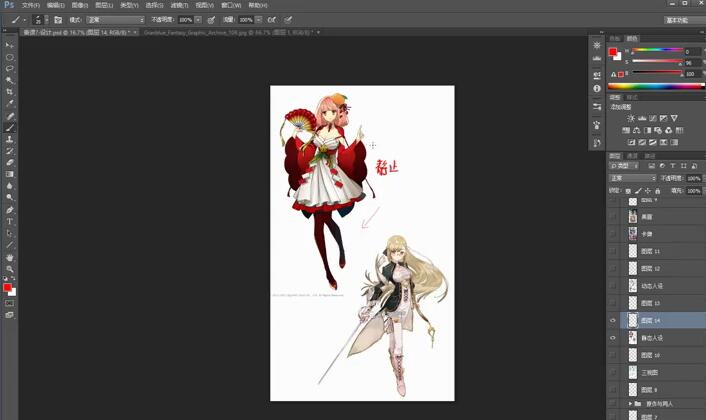
Task: Expand the layer group folder arrow
Action: 630,404
